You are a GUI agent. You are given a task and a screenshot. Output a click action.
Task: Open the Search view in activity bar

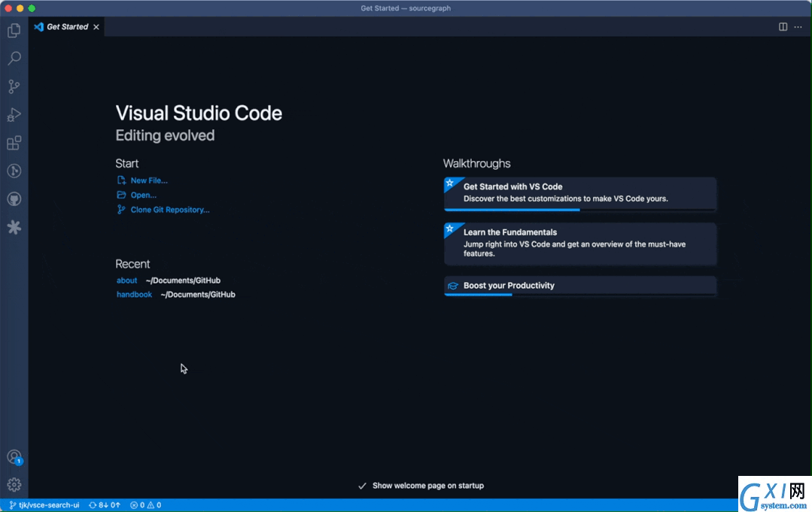[14, 58]
